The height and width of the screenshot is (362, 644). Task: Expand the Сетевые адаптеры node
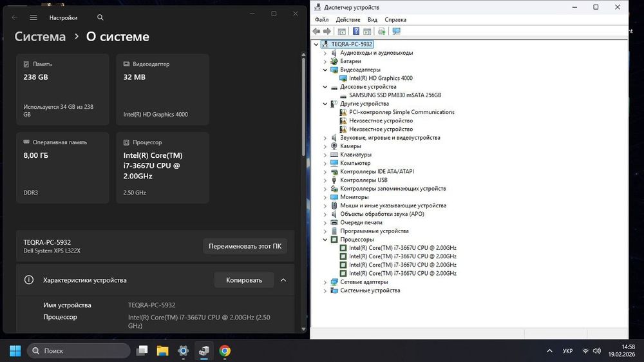coord(325,282)
